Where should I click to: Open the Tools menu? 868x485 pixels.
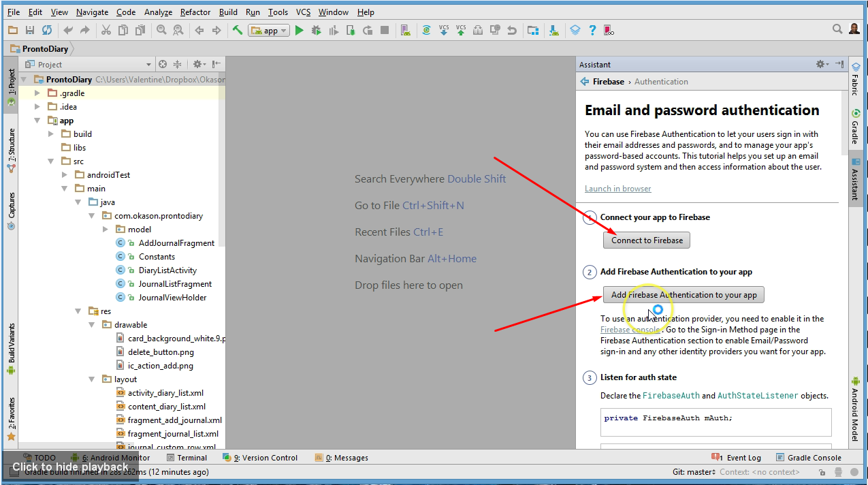coord(278,12)
